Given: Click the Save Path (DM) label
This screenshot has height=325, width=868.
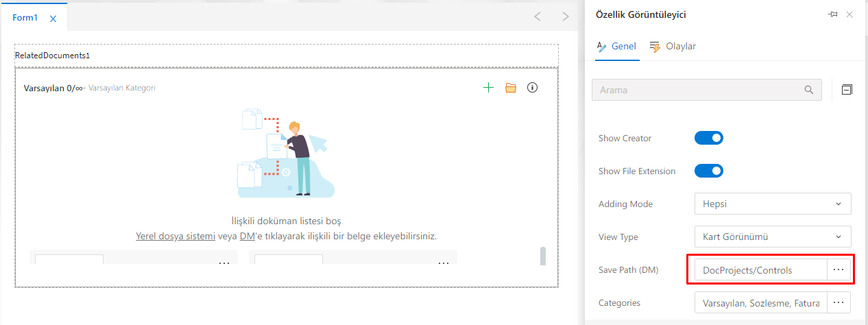Looking at the screenshot, I should pos(628,269).
